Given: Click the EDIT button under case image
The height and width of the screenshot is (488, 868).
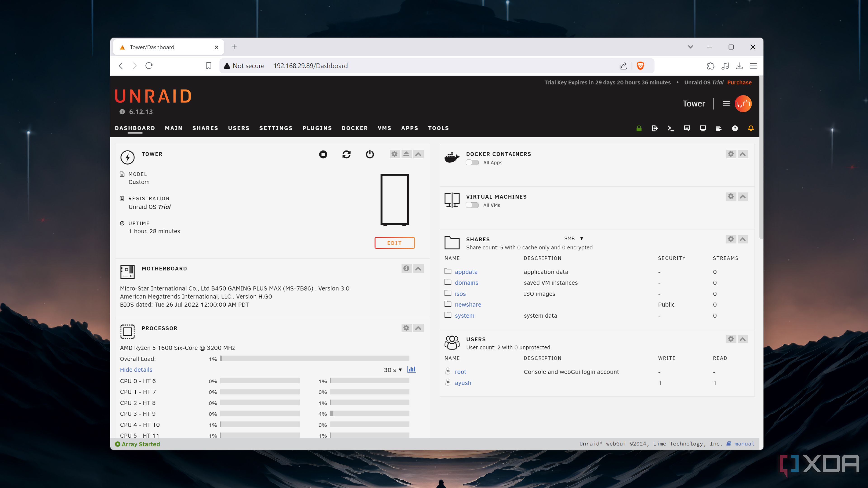Looking at the screenshot, I should coord(395,243).
